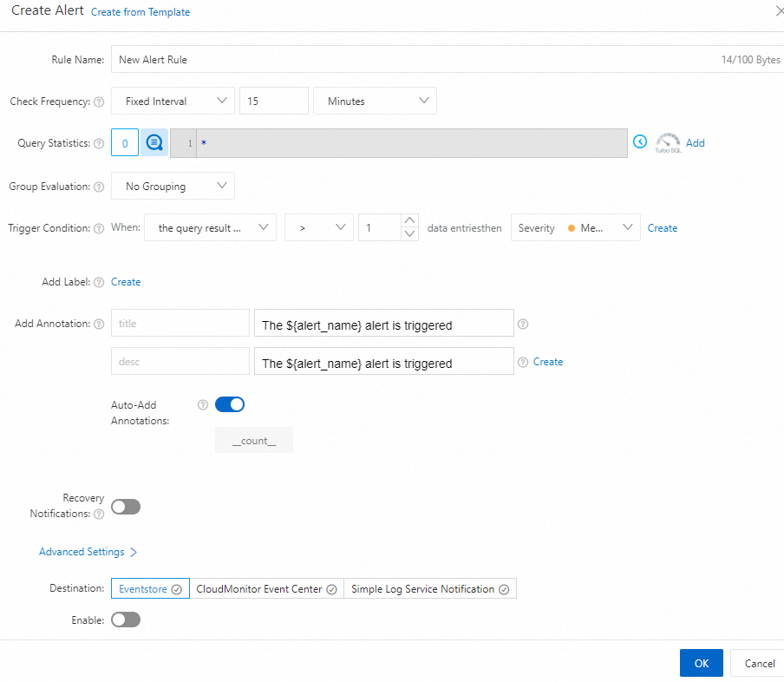Viewport: 784px width, 682px height.
Task: Close the Create Alert dialog with X
Action: 779,11
